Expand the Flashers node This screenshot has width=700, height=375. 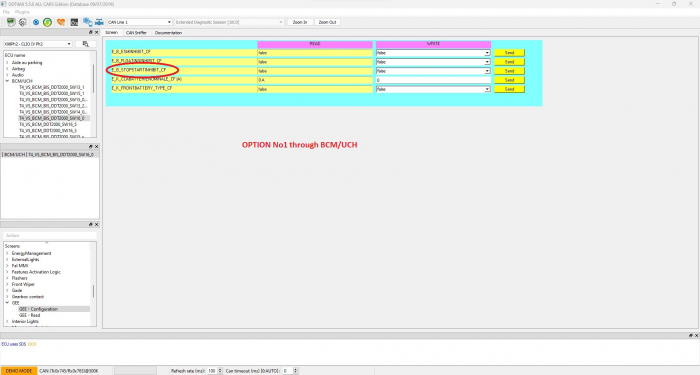tap(7, 278)
